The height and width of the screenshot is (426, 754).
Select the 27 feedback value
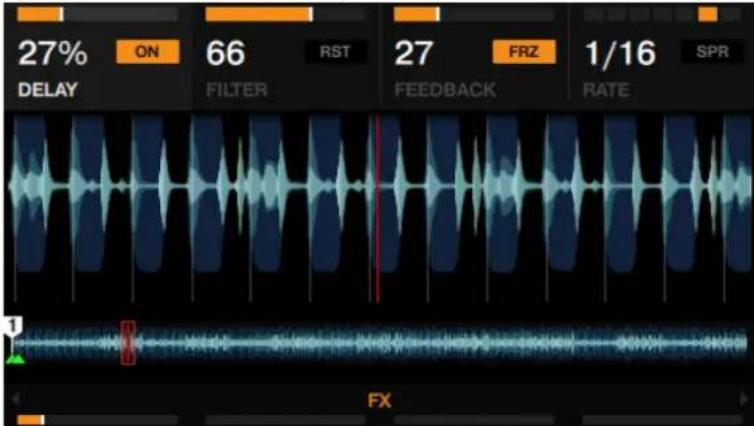(x=413, y=53)
